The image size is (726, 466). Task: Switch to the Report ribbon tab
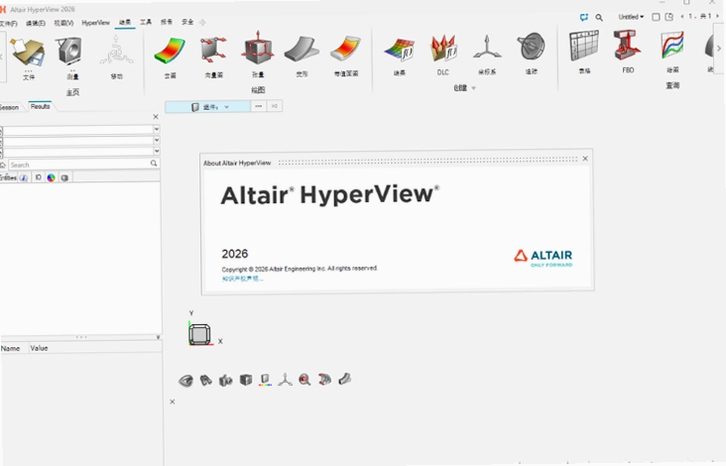point(166,22)
